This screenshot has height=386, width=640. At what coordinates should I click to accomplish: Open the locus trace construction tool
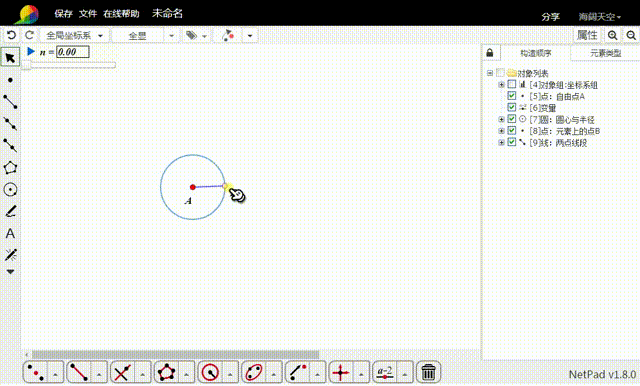click(298, 372)
